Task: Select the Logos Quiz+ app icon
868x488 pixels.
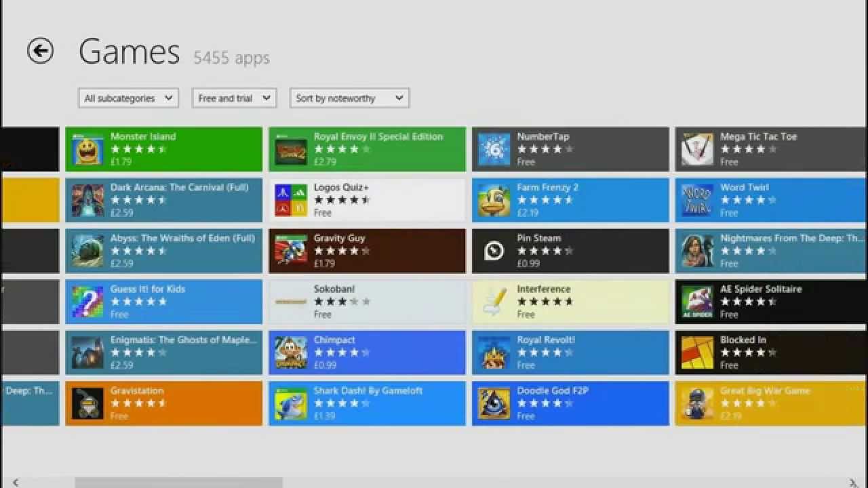Action: tap(291, 200)
